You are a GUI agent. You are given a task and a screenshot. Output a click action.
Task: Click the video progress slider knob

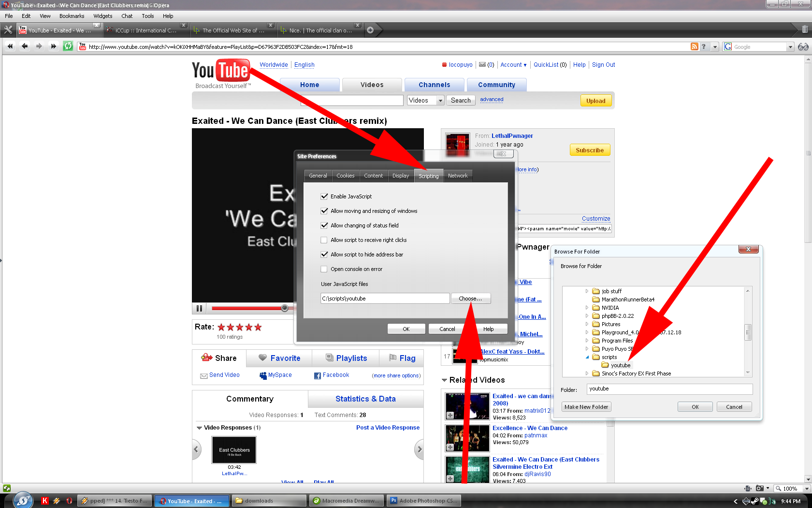(x=285, y=308)
